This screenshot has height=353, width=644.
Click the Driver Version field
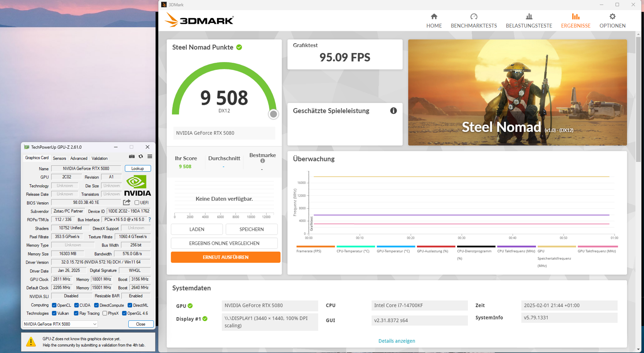(101, 262)
